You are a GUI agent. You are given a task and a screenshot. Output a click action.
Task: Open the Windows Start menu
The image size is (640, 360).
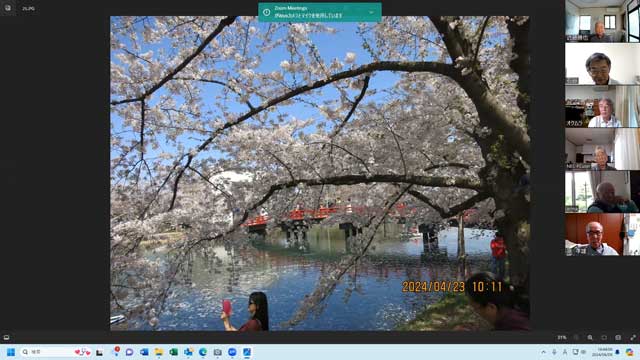pos(11,352)
